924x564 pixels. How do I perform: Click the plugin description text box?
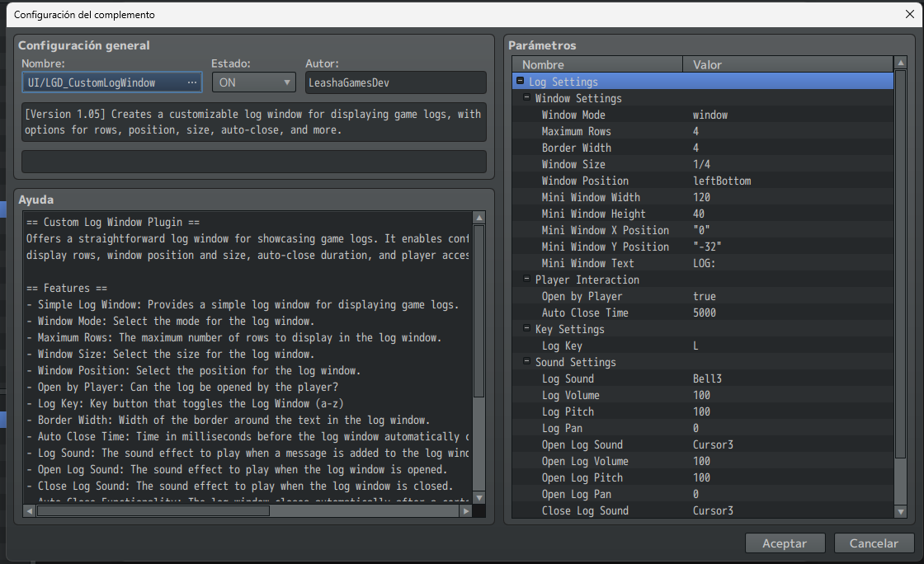[254, 122]
